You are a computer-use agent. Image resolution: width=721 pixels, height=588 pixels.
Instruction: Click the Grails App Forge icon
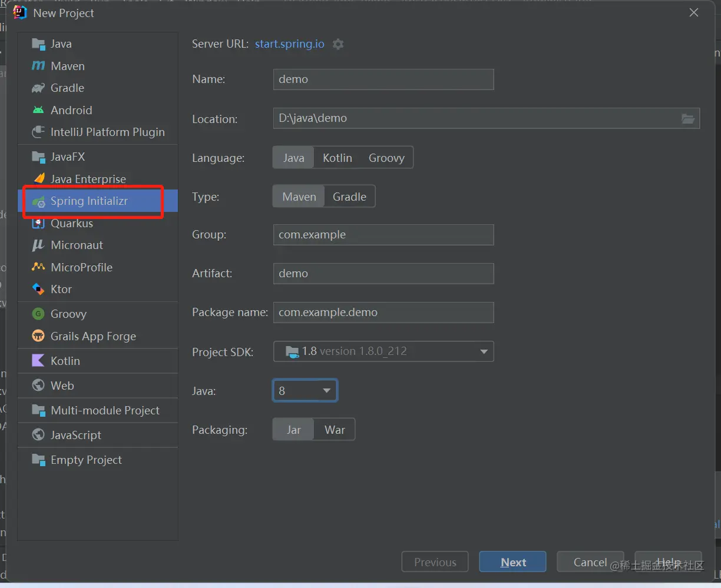[x=38, y=336]
